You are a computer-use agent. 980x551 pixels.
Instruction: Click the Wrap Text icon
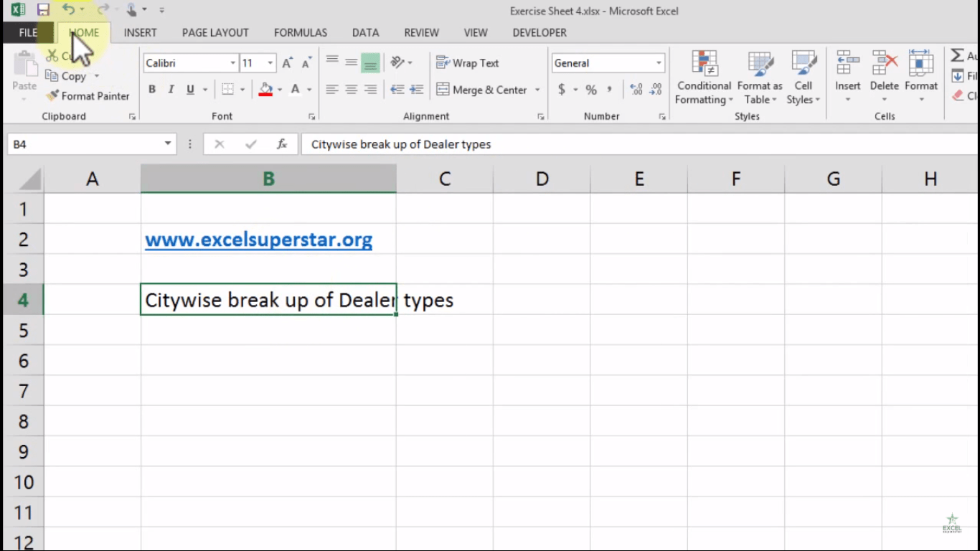(467, 63)
